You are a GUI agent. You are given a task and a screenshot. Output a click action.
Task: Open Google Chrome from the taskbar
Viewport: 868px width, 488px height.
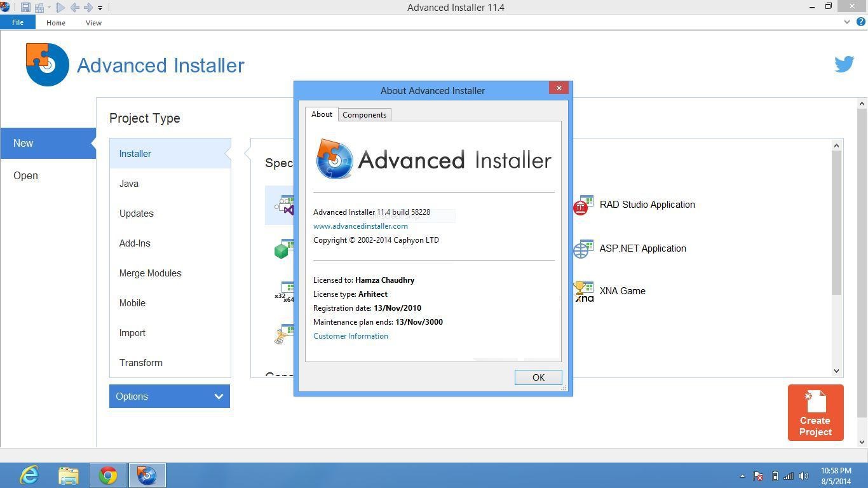(x=108, y=475)
